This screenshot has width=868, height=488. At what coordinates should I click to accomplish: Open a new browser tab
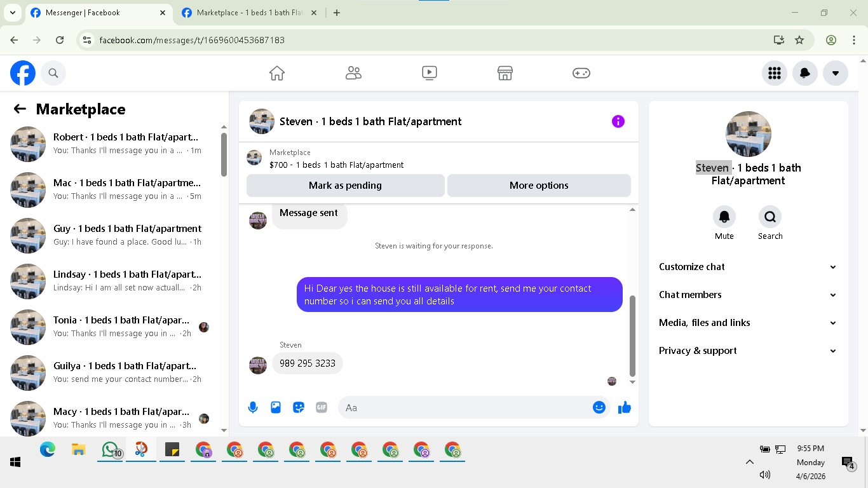337,13
